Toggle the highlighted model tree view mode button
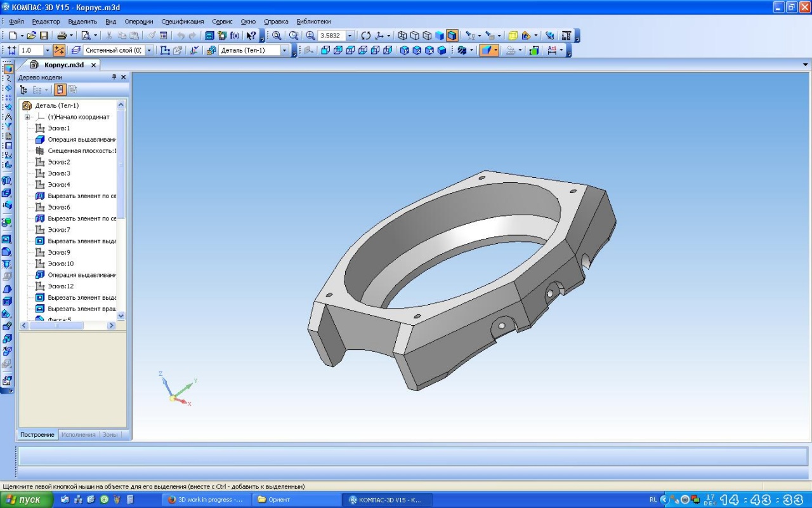Image resolution: width=812 pixels, height=508 pixels. 60,90
